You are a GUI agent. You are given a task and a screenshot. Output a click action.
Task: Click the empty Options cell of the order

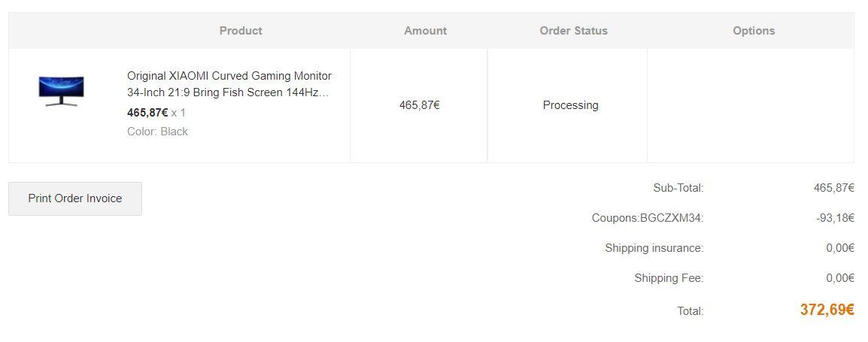(750, 105)
